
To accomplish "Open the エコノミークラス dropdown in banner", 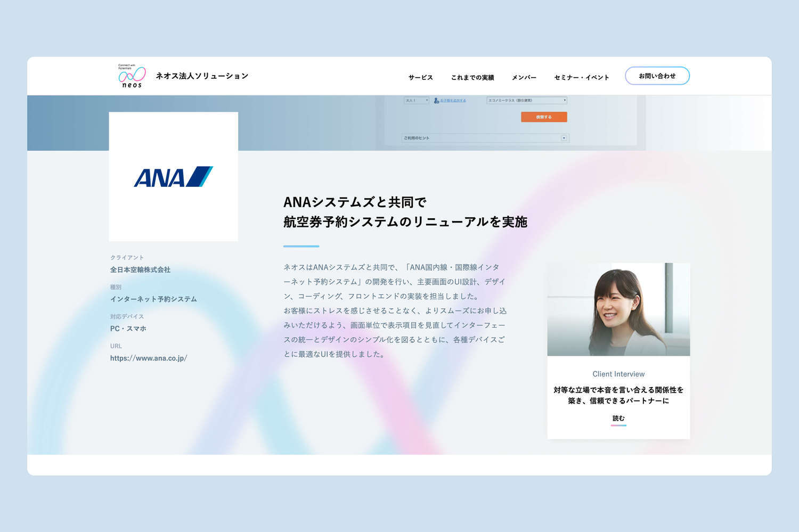I will (527, 100).
